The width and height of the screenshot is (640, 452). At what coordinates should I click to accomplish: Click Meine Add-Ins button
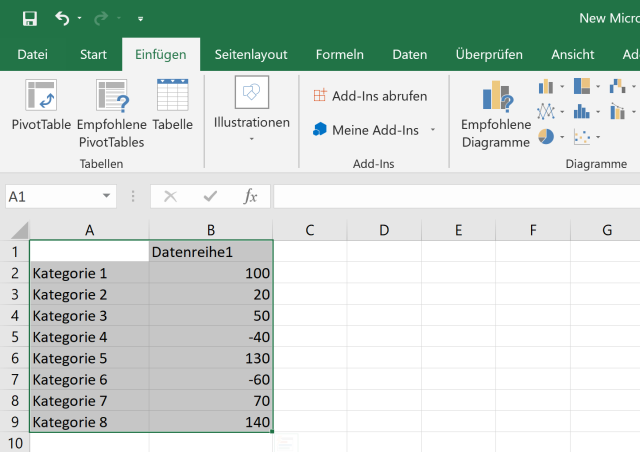tap(374, 130)
